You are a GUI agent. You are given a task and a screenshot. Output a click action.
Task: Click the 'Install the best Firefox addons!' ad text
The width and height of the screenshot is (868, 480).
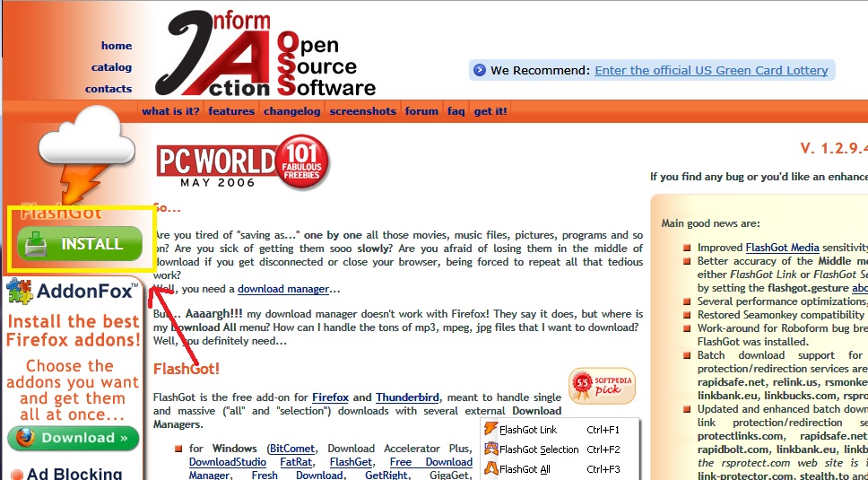[x=74, y=330]
